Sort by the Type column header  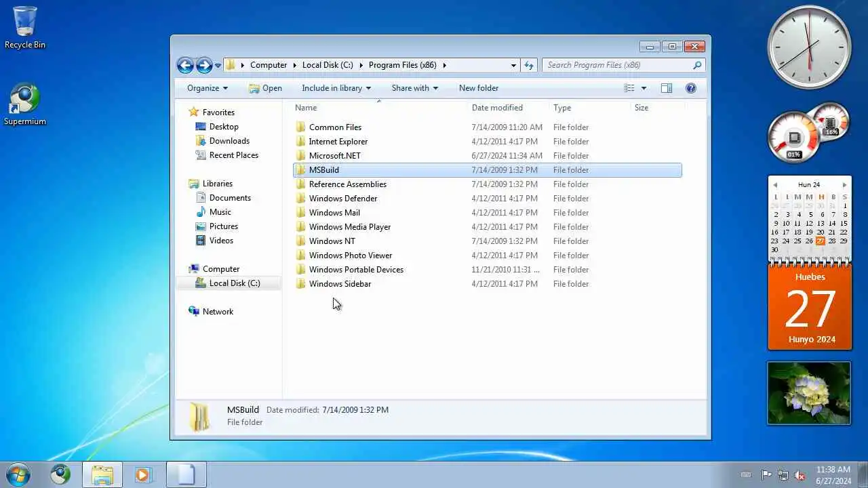point(562,108)
